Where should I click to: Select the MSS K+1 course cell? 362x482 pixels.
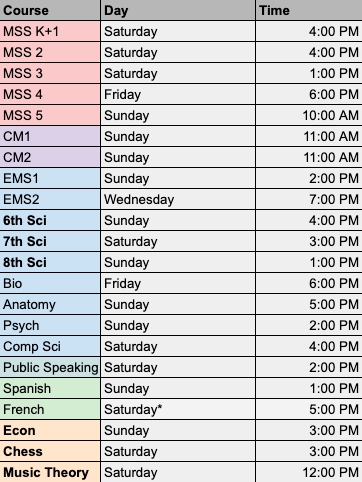50,31
